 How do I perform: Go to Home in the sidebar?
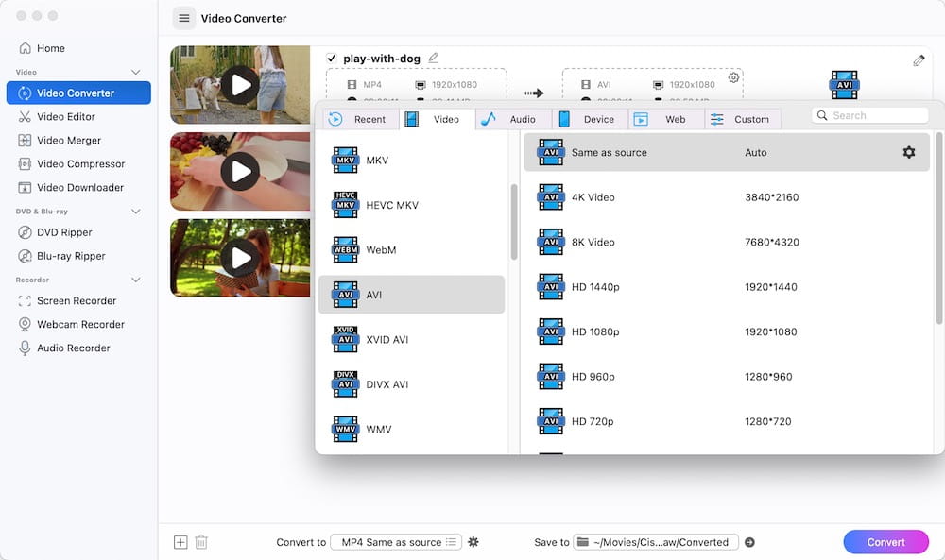click(x=51, y=48)
